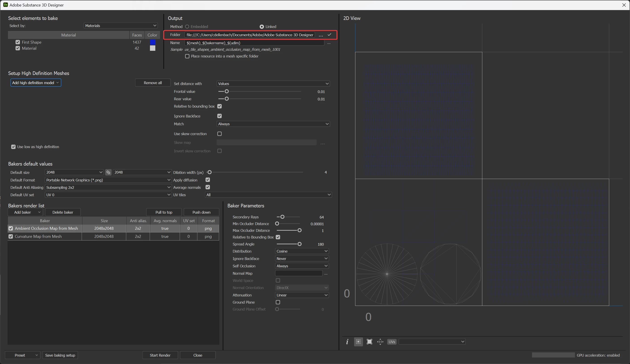The image size is (630, 364).
Task: Uncheck the First Shape material
Action: (x=18, y=42)
